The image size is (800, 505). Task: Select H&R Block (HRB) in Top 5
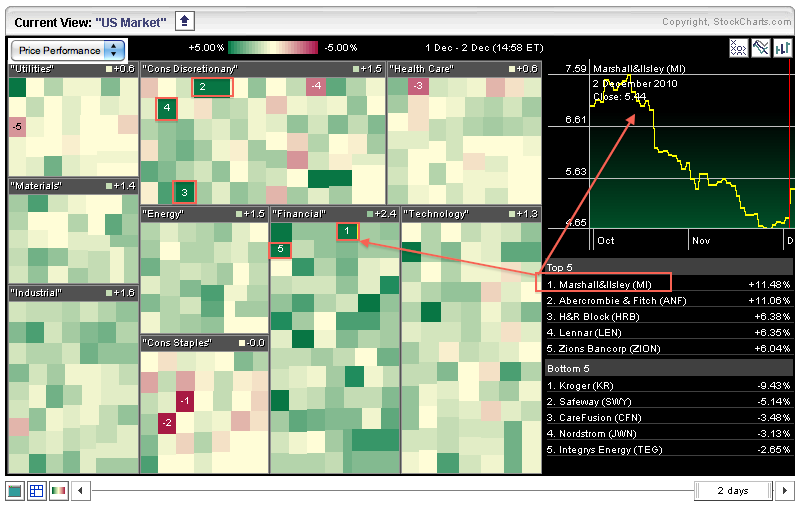668,317
